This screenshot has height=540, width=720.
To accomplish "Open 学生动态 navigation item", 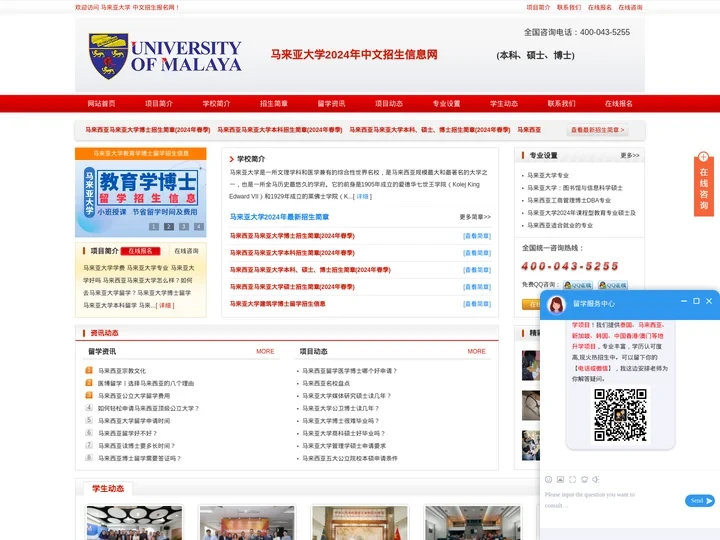I will (x=504, y=104).
